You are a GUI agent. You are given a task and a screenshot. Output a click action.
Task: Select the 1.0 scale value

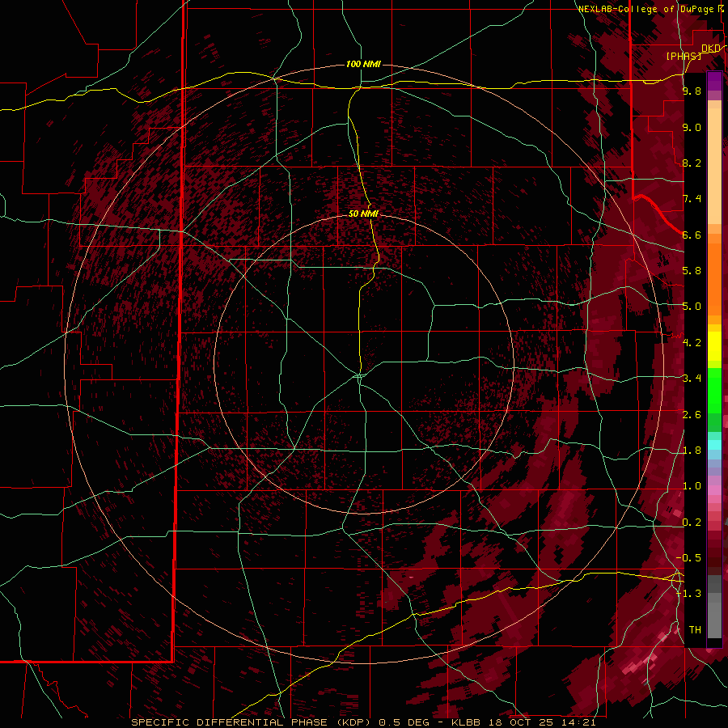click(x=692, y=486)
